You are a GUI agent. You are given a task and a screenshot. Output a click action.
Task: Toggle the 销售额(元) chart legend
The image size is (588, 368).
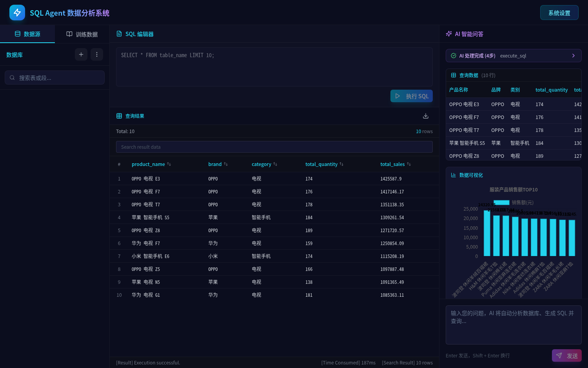pos(514,202)
